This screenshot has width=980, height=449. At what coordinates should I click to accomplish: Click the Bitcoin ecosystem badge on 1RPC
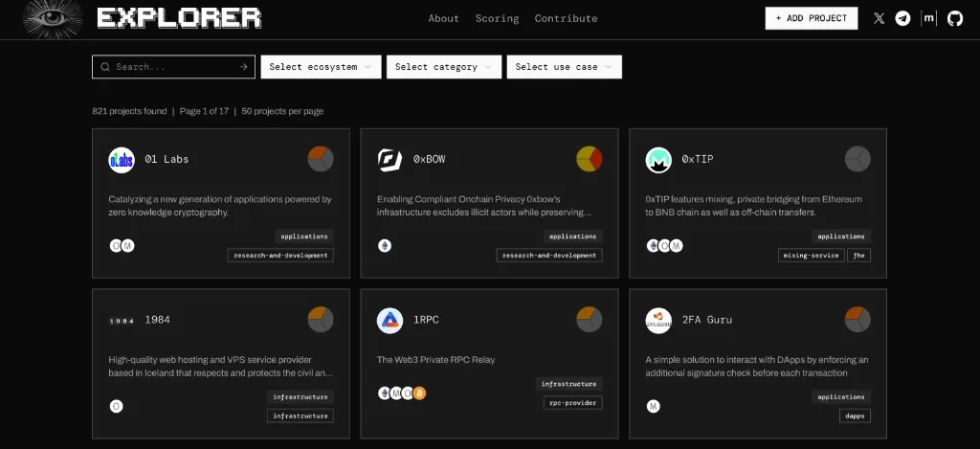(419, 393)
